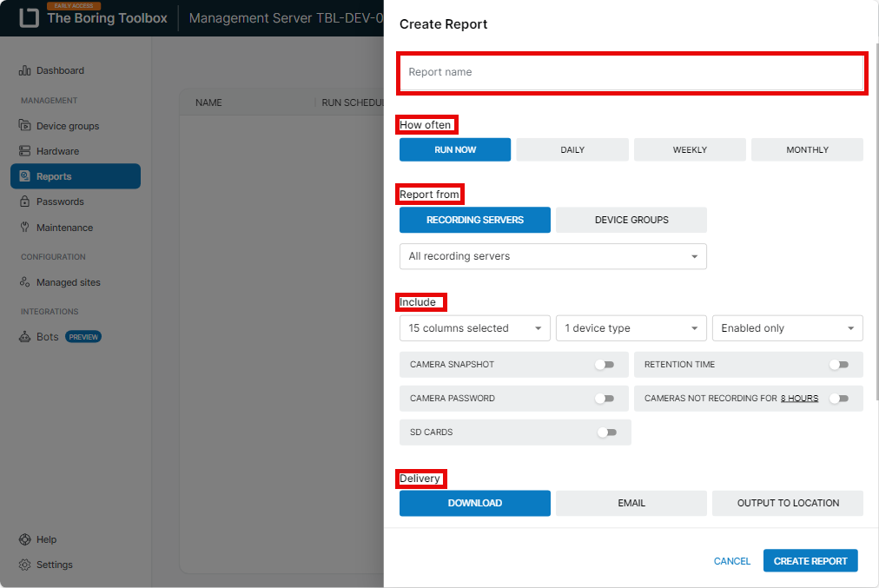Click the Create Report button
Image resolution: width=879 pixels, height=588 pixels.
coord(810,561)
